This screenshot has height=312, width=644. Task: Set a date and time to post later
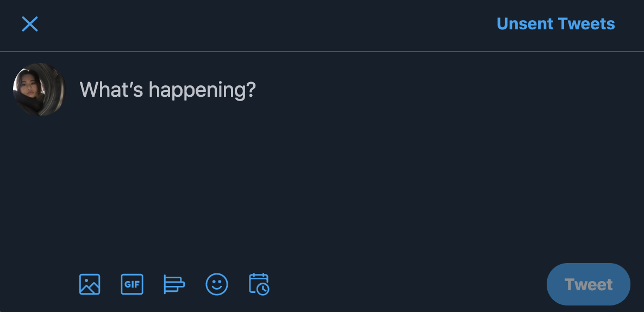click(259, 284)
